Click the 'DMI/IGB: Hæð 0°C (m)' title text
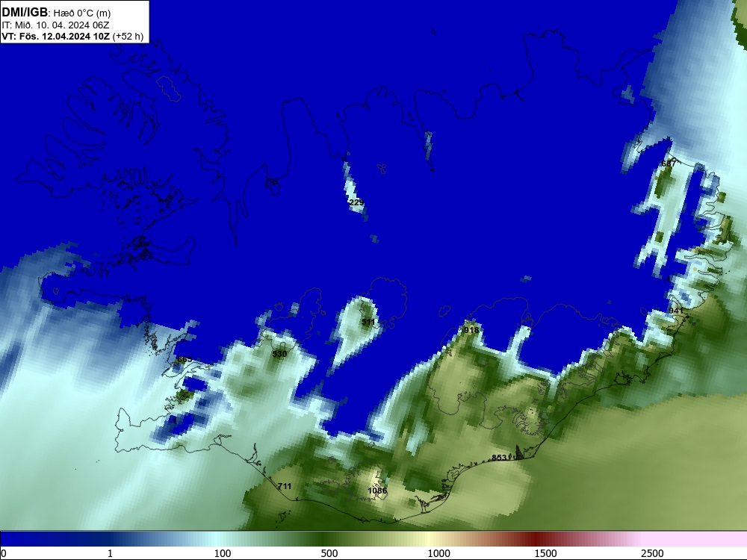Image resolution: width=747 pixels, height=560 pixels. (56, 13)
